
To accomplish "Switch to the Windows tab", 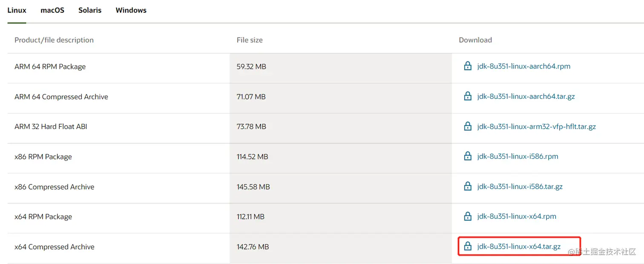I will point(131,10).
